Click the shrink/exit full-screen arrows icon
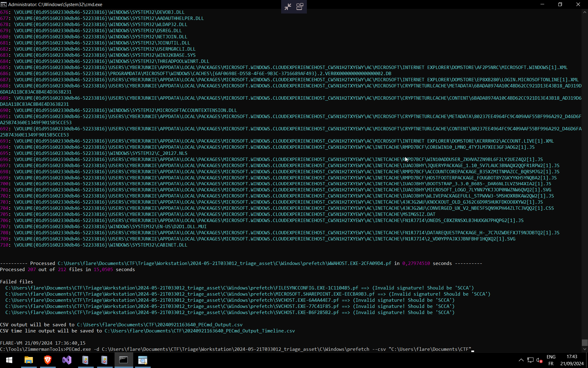588x368 pixels. [288, 7]
